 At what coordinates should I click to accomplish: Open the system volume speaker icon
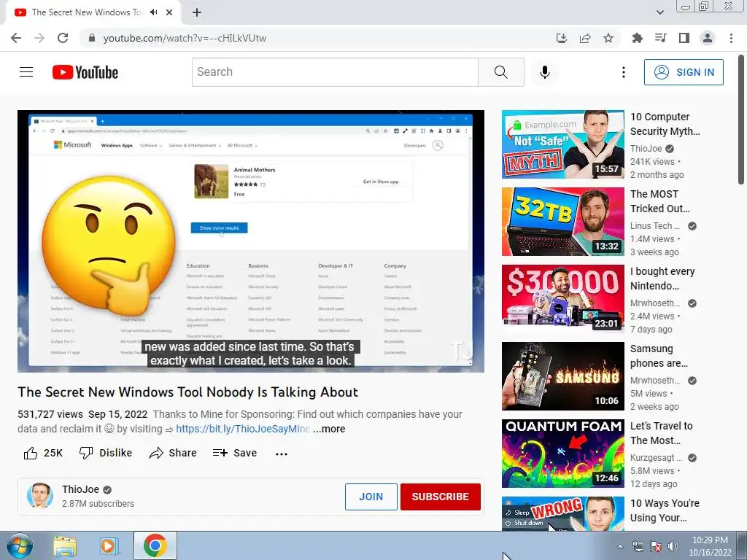click(673, 546)
